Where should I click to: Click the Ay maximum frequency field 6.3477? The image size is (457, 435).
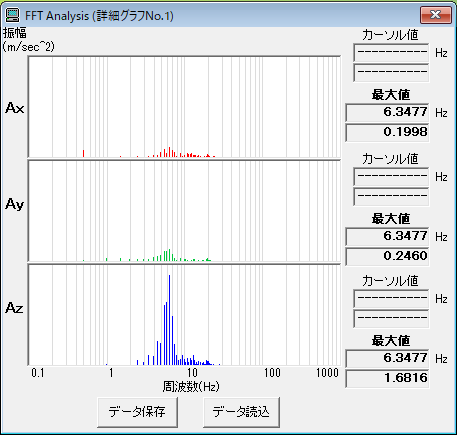pos(387,236)
